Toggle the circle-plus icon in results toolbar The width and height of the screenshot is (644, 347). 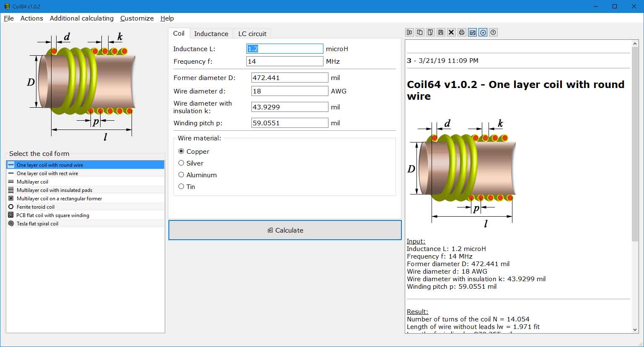(483, 32)
